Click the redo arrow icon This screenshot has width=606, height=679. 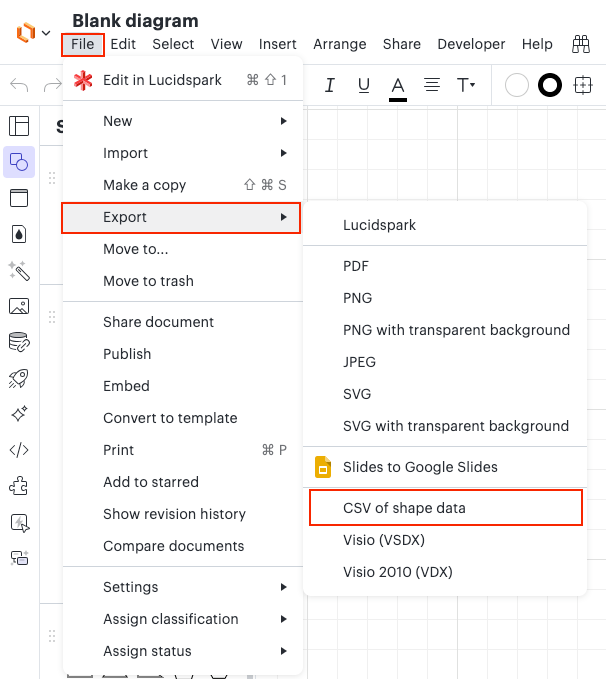coord(53,85)
